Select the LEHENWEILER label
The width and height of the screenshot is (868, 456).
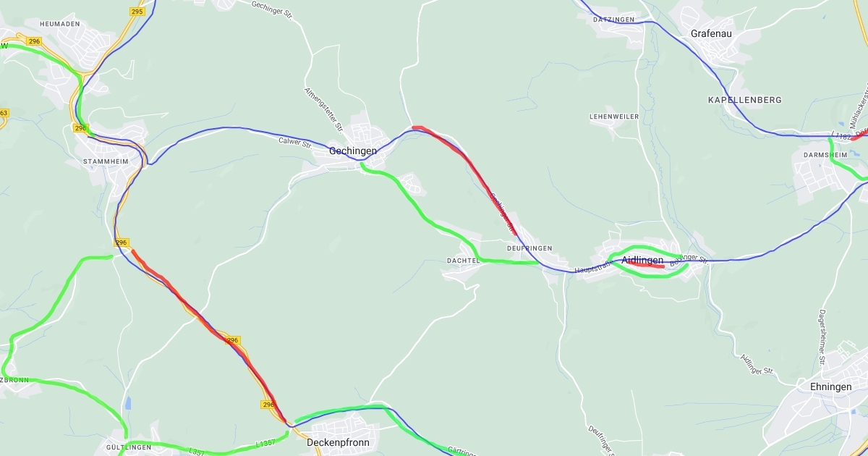pos(614,117)
